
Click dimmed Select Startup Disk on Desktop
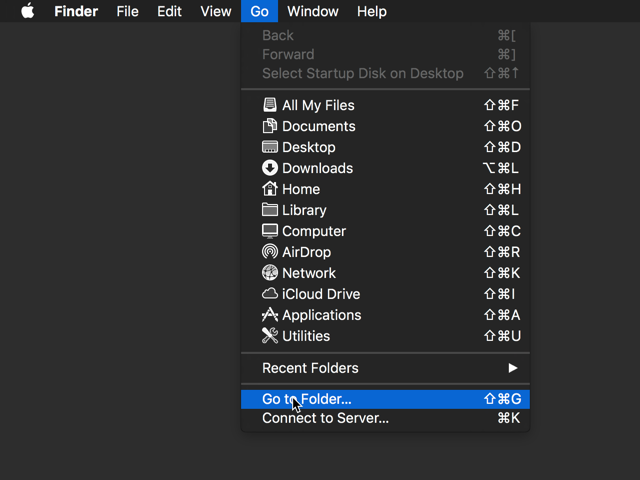pos(385,73)
